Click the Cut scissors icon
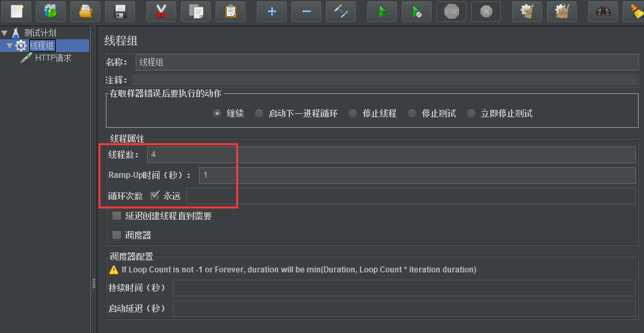 click(161, 11)
